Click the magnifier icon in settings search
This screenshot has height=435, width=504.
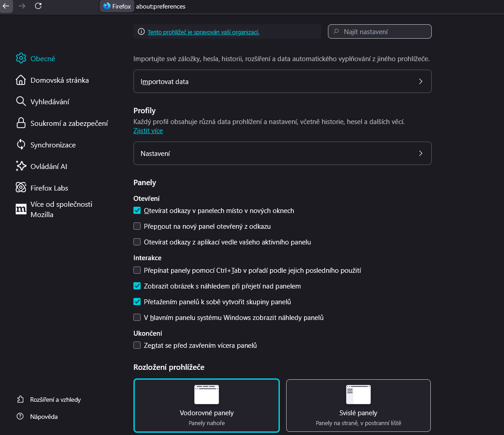336,31
